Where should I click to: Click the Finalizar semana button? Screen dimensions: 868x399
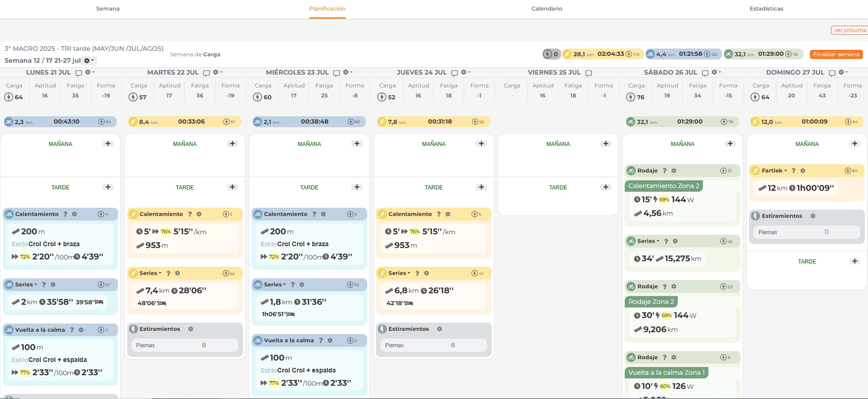pyautogui.click(x=836, y=54)
